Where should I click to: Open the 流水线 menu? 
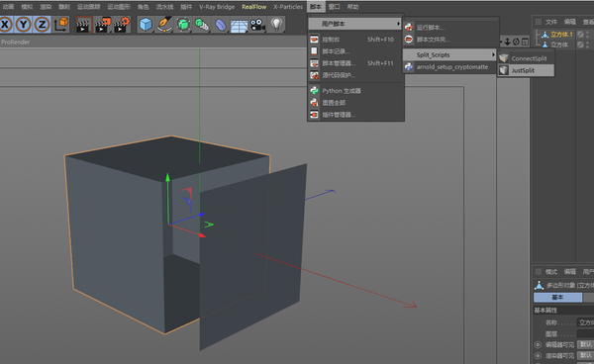click(x=164, y=7)
